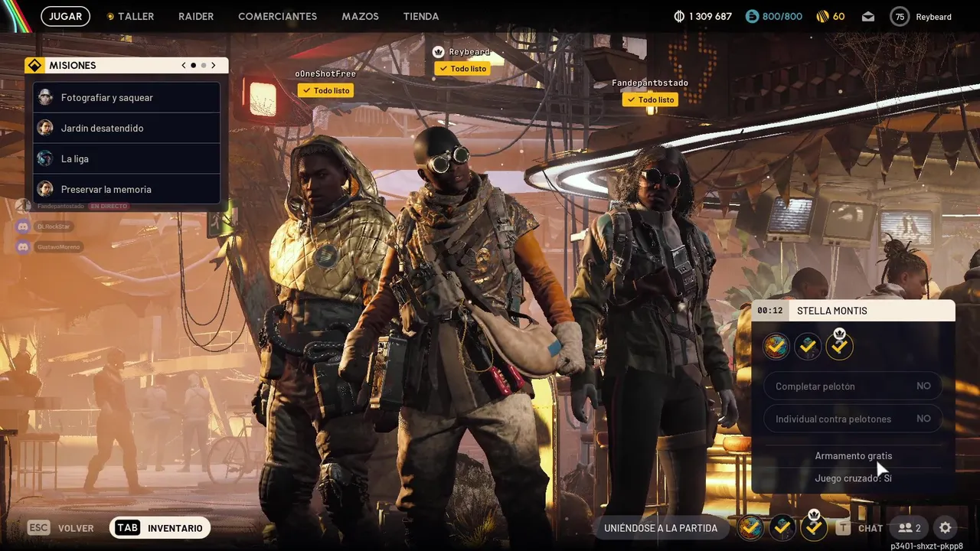
Task: Select the second missions page dot
Action: [204, 66]
